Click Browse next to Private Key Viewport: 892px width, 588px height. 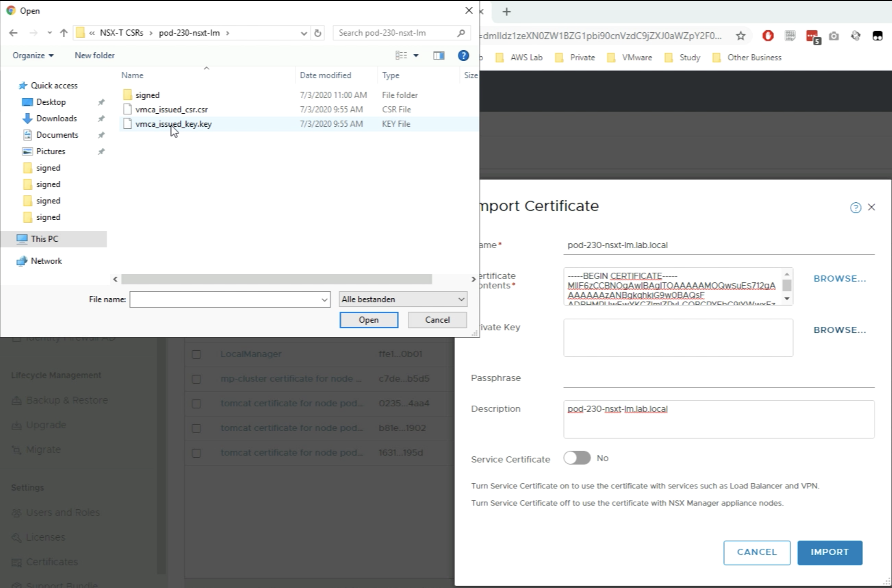(840, 330)
